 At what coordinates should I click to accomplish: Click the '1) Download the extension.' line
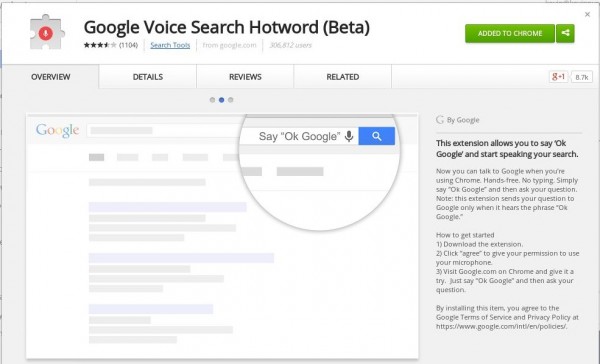[x=479, y=244]
